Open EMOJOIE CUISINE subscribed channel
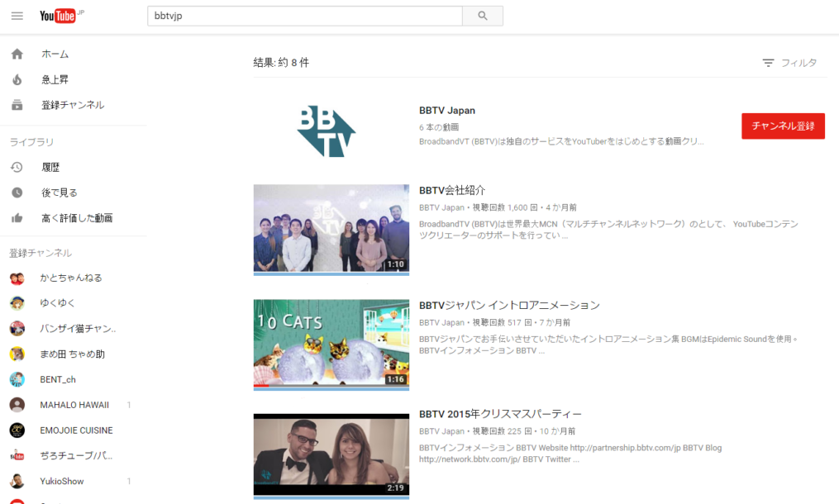839x504 pixels. tap(77, 430)
